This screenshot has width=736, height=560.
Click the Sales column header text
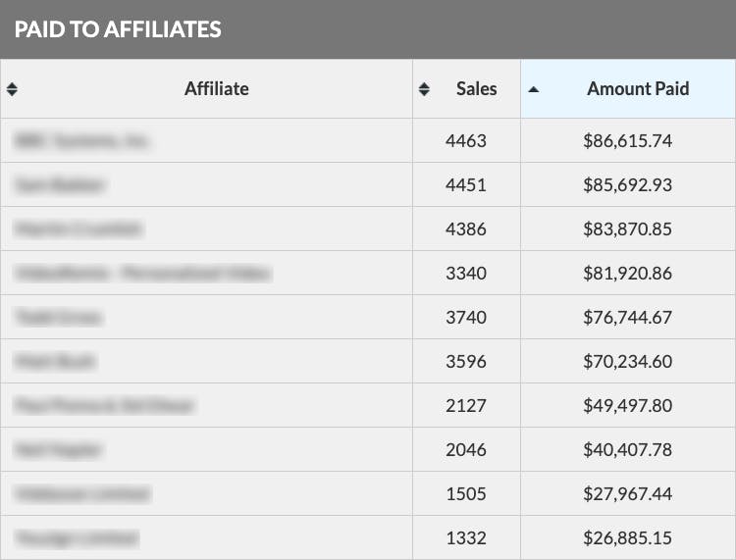click(476, 89)
